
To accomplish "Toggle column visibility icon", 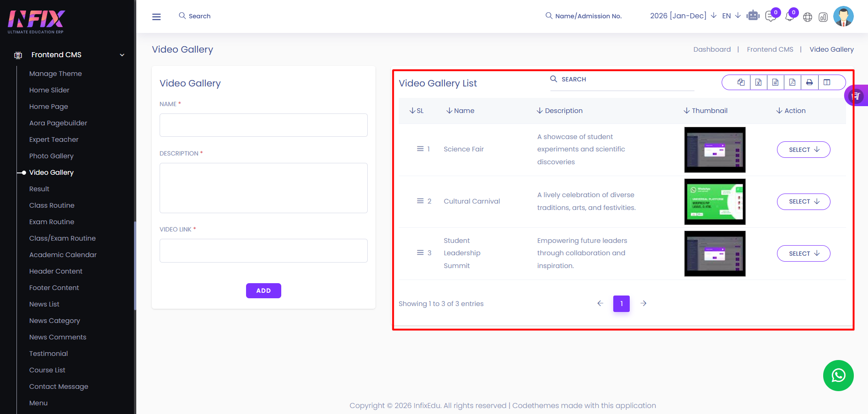I will 827,82.
